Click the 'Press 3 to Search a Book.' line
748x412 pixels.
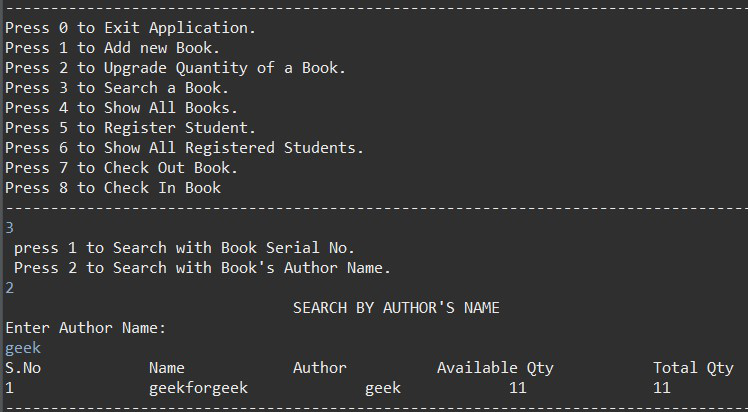[117, 88]
